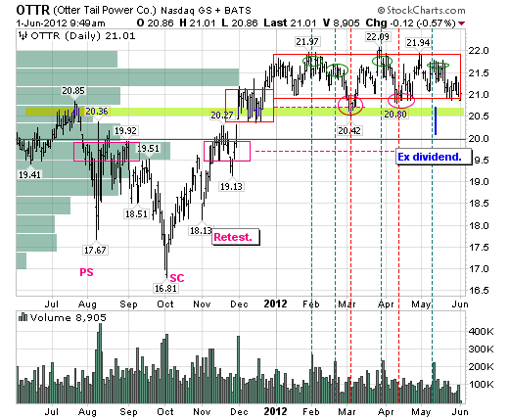Select the open value O 20.86

pyautogui.click(x=156, y=23)
